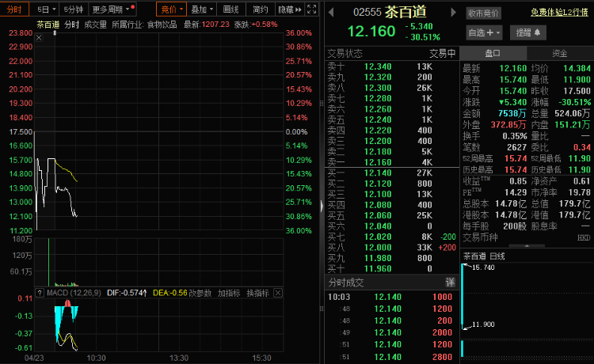Click sell level 卖十 price 12.340
Screen dimensions: 594x364
tap(378, 66)
